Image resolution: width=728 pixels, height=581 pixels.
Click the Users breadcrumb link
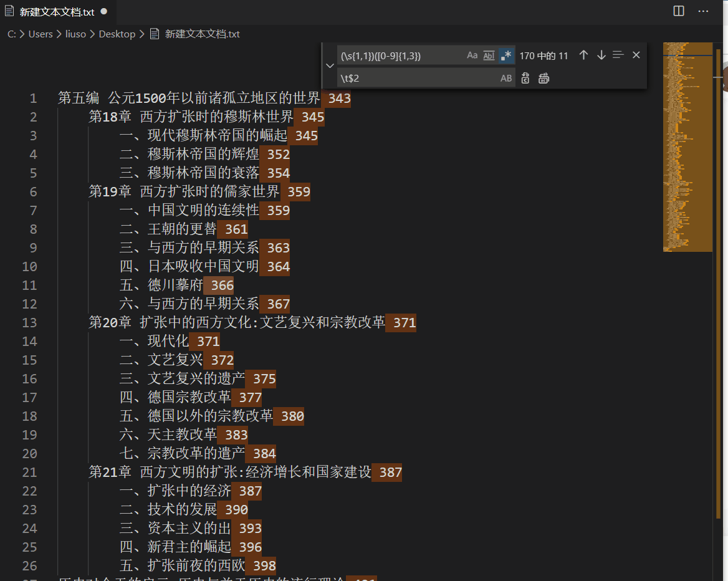click(41, 34)
